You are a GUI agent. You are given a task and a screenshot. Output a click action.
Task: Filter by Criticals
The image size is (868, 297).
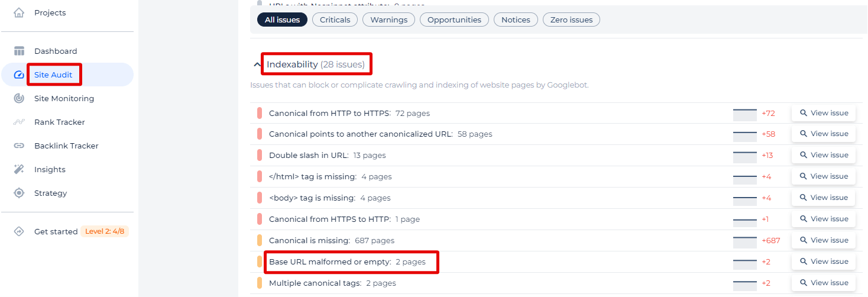tap(335, 20)
